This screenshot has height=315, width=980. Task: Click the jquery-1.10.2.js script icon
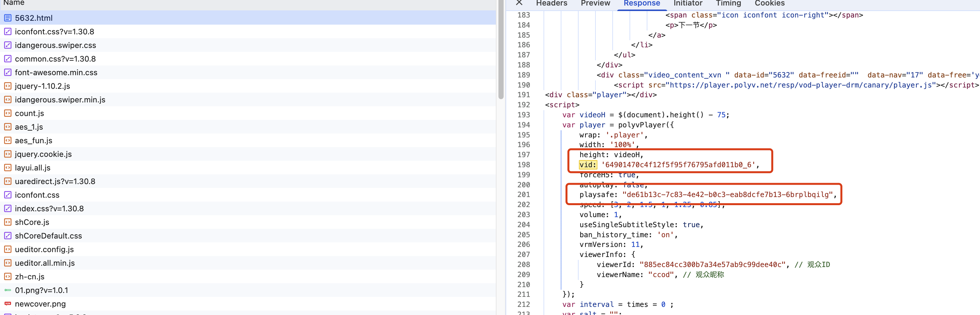point(7,86)
